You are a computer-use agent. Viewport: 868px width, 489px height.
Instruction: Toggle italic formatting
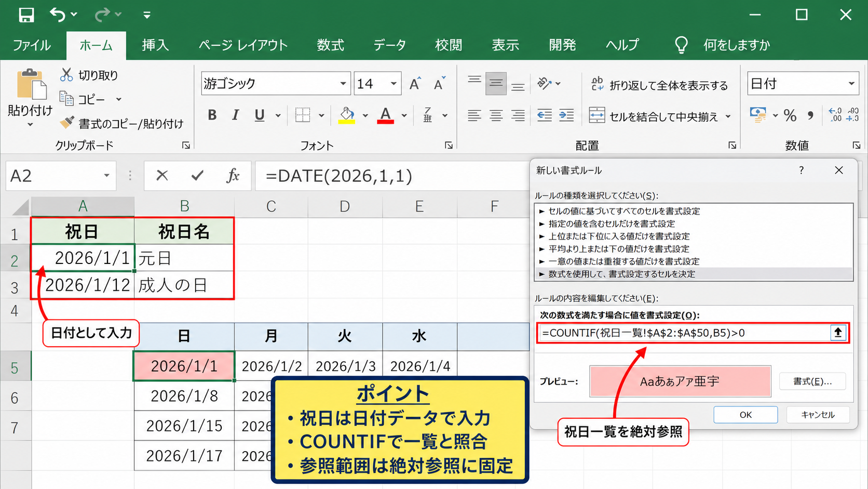[235, 115]
